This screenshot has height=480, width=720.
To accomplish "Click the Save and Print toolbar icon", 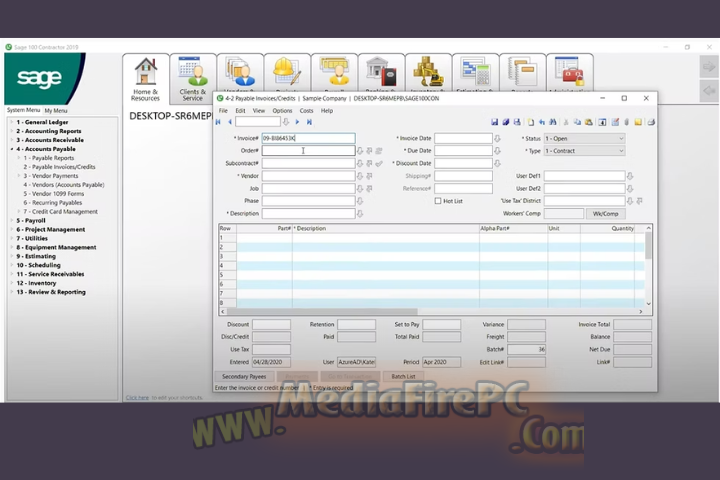I will (x=517, y=122).
